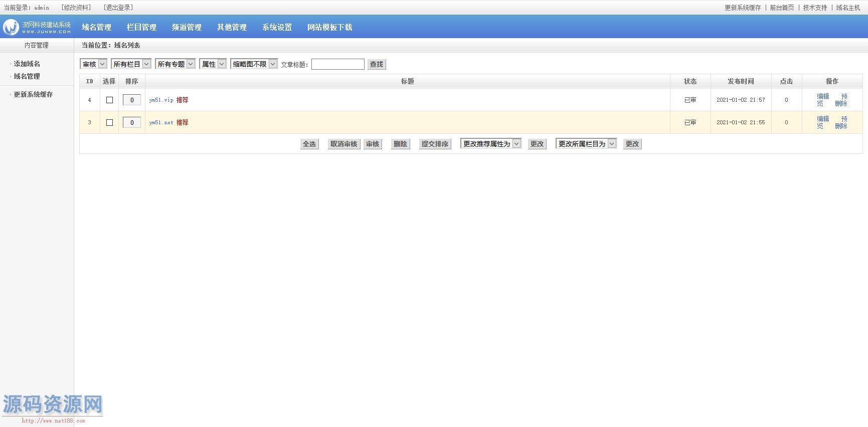Open the 所有栏目 dropdown
This screenshot has width=868, height=427.
131,64
